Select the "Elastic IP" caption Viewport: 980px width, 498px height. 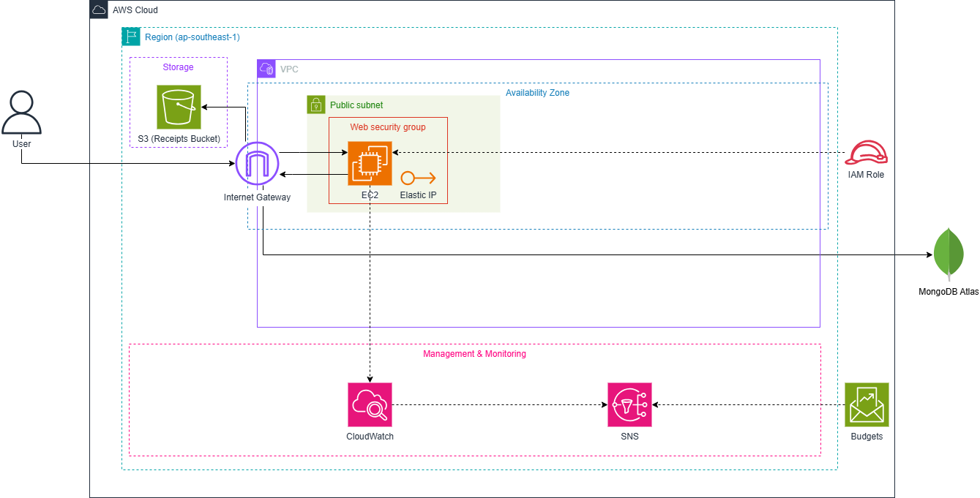click(419, 195)
